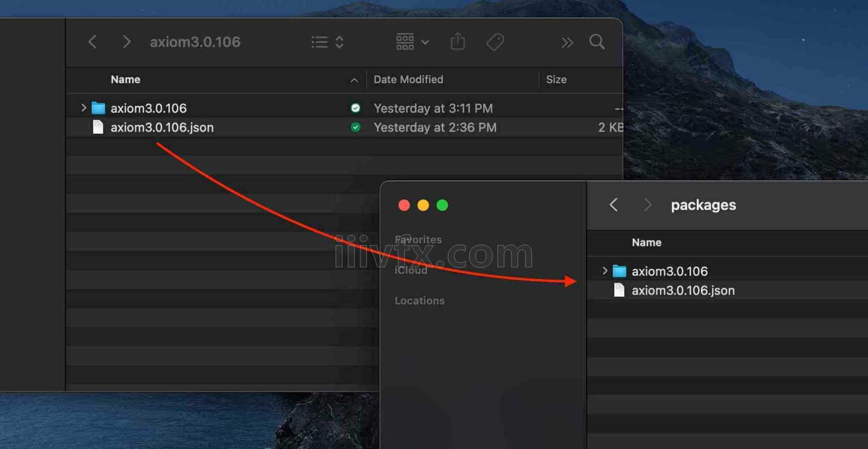Click 'Yesterday at 2:36 PM' date cell
The height and width of the screenshot is (449, 868).
click(x=435, y=128)
